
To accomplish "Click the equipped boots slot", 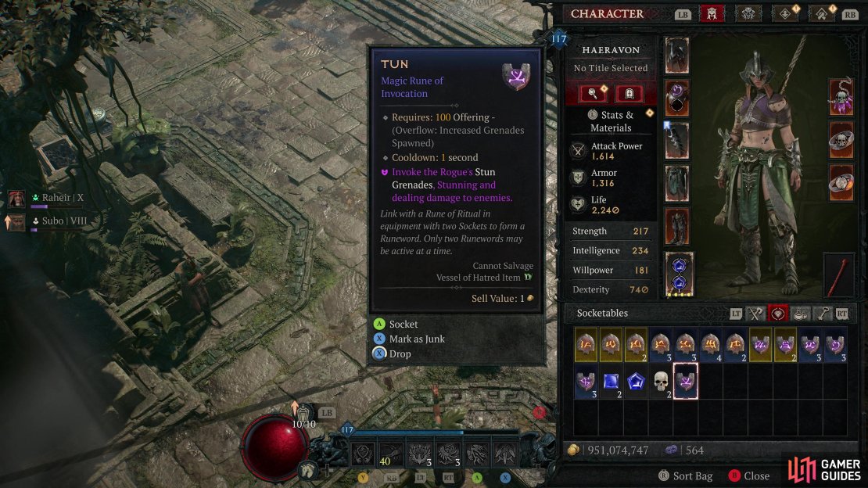I will (677, 226).
